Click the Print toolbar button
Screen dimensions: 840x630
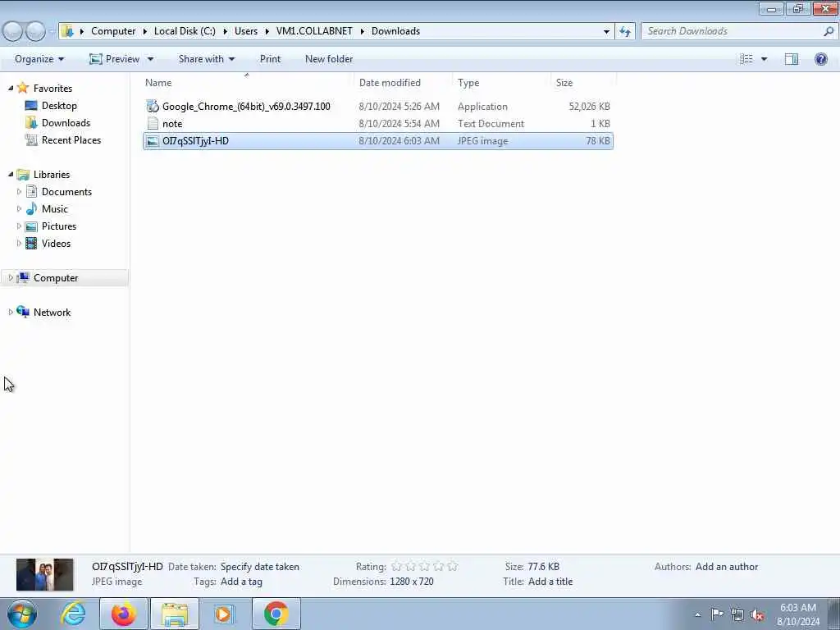(270, 59)
